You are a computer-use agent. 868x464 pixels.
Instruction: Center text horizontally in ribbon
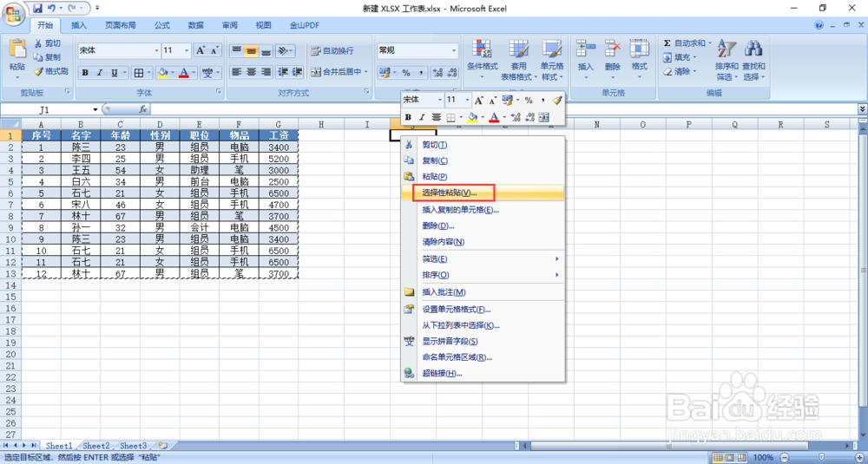click(x=252, y=72)
